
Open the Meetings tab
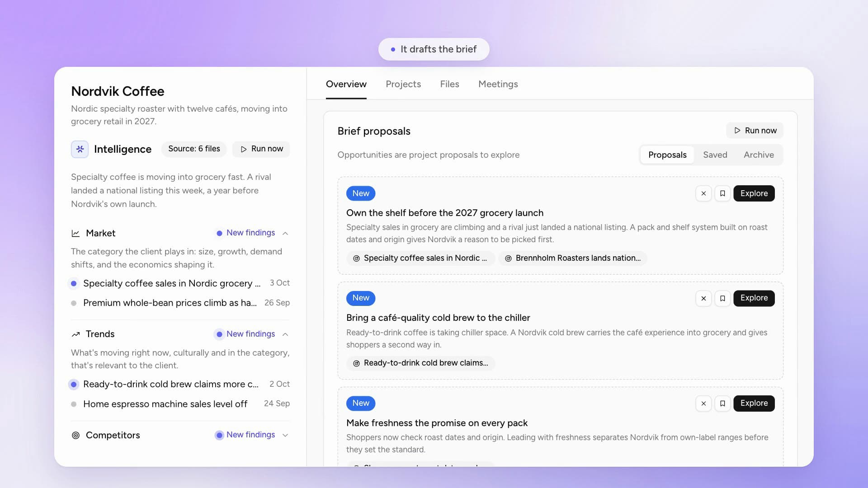pos(498,84)
